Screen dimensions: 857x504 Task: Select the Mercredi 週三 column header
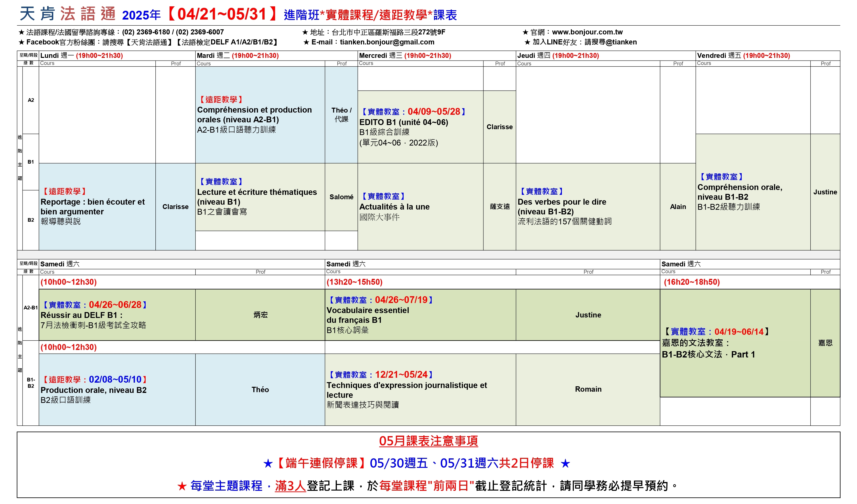pos(437,55)
